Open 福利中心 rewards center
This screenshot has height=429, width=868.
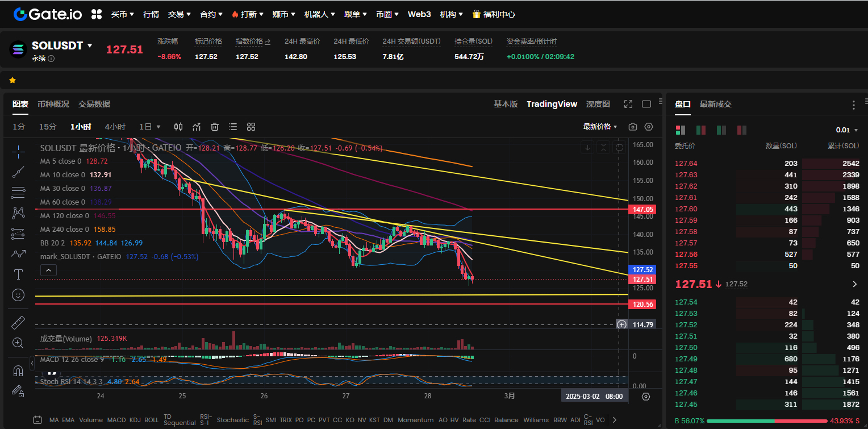coord(494,14)
